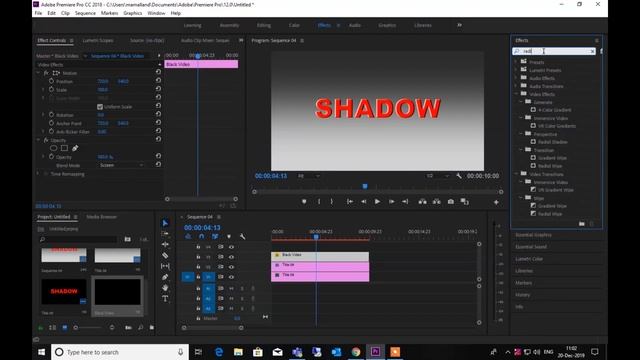
Task: Select the Selection tool arrow
Action: click(165, 223)
